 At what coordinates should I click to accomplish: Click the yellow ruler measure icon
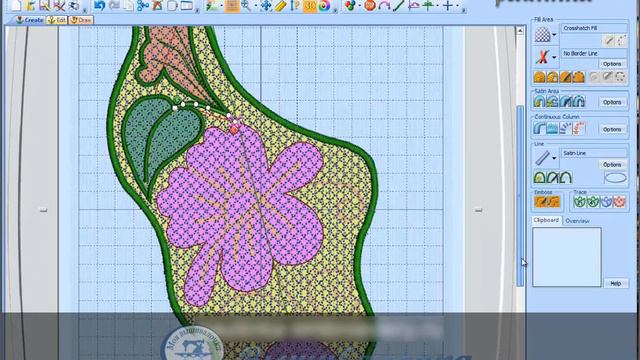point(280,5)
